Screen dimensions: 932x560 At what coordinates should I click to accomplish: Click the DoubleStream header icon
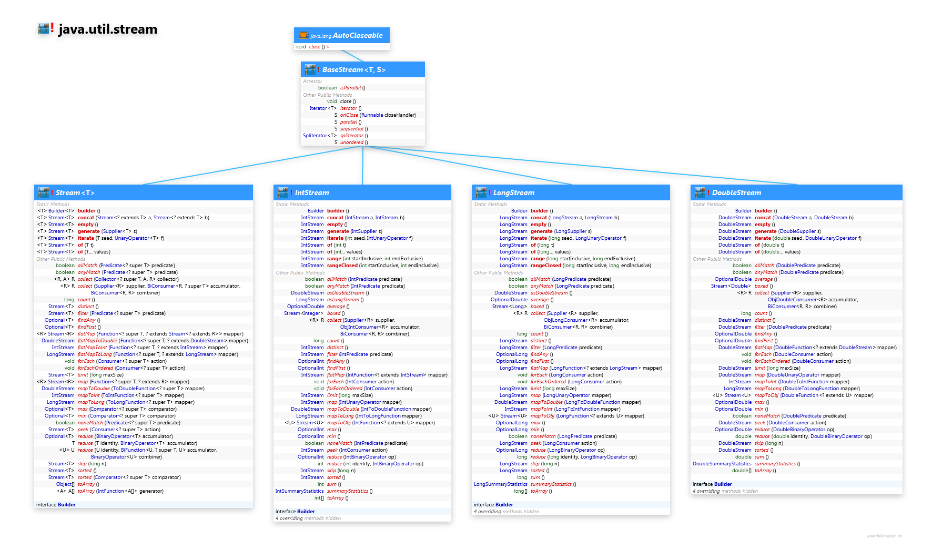tap(700, 192)
